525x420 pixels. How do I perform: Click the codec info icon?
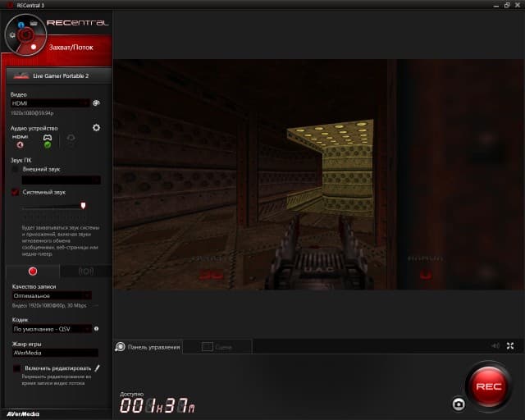pyautogui.click(x=97, y=329)
